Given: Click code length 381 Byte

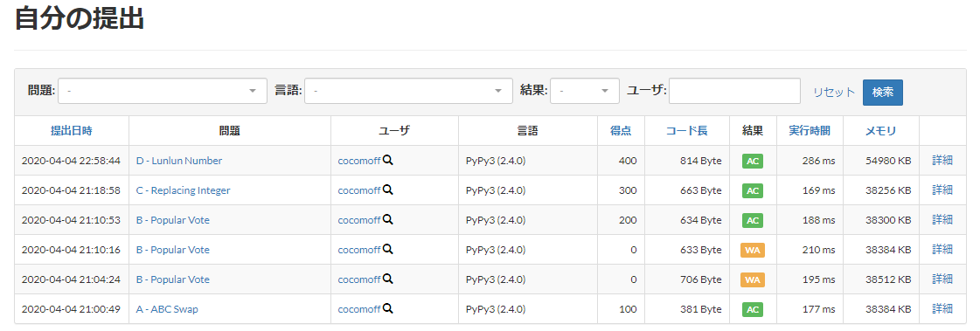Looking at the screenshot, I should click(701, 309).
